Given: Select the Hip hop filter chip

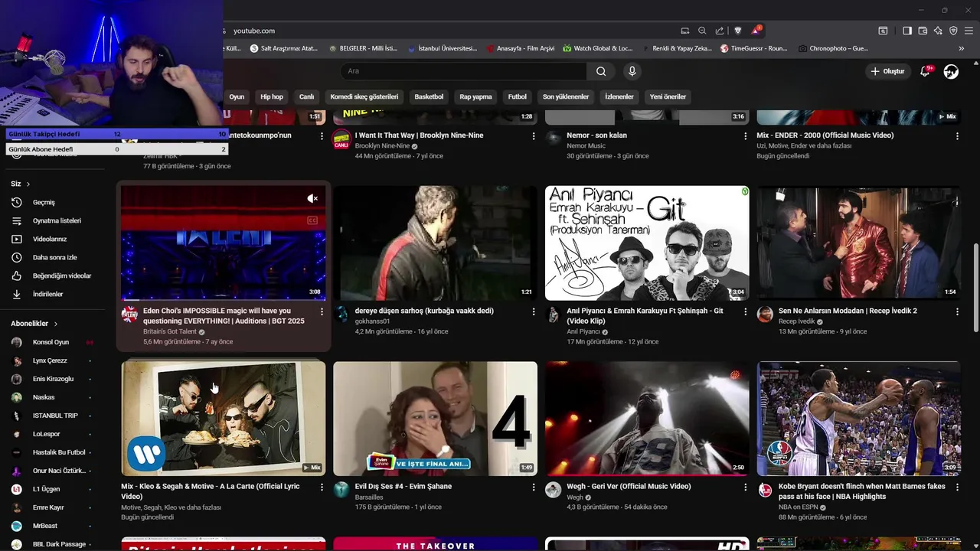Looking at the screenshot, I should click(x=272, y=96).
